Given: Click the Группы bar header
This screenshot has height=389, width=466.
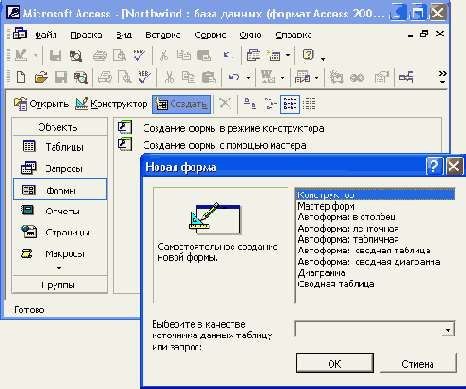Looking at the screenshot, I should 59,285.
